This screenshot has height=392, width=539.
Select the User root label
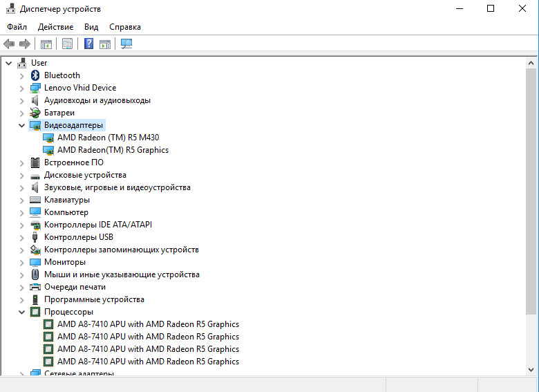click(39, 63)
